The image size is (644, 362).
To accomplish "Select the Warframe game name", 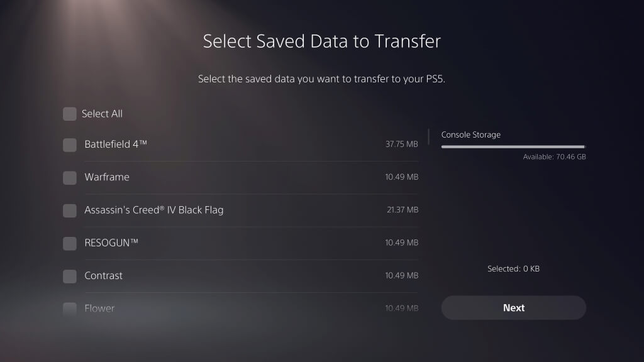I will pyautogui.click(x=107, y=177).
